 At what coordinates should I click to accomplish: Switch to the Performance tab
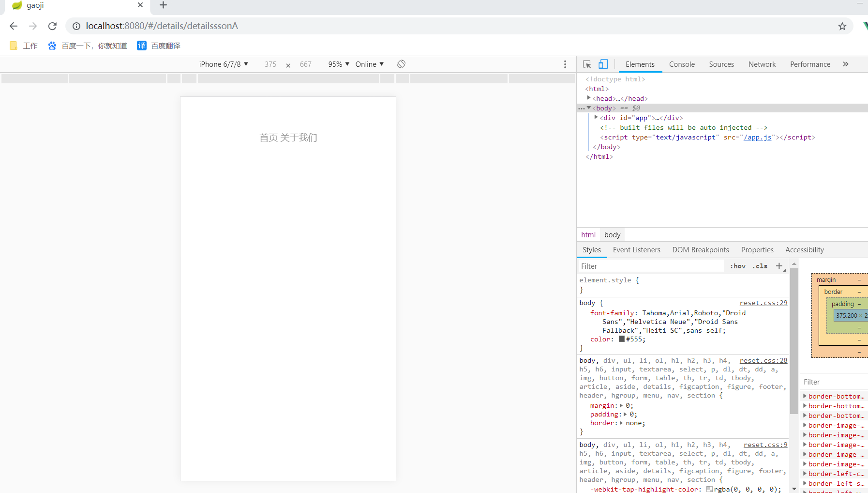[x=810, y=64]
